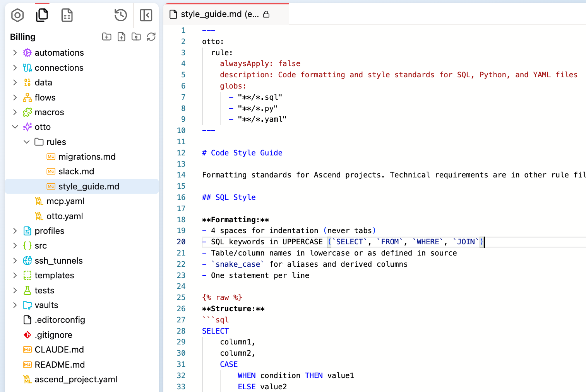Click the macros puzzle icon
The height and width of the screenshot is (392, 586).
[27, 112]
